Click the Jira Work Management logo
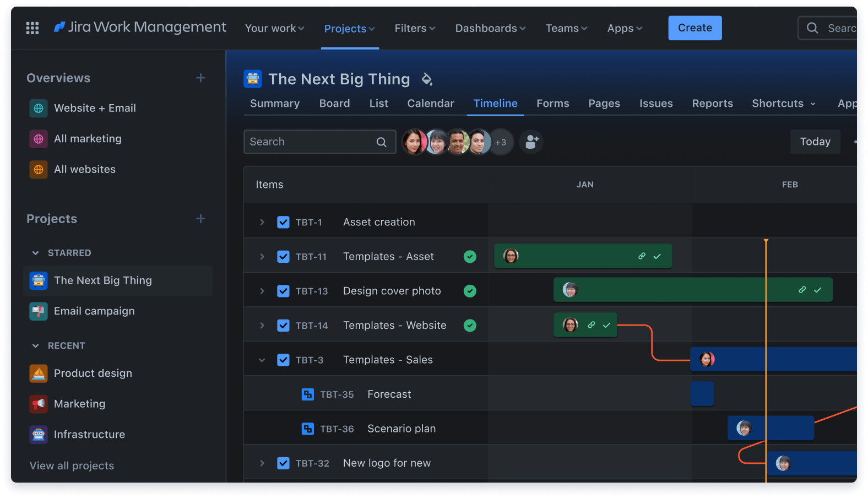This screenshot has height=498, width=868. [x=140, y=27]
